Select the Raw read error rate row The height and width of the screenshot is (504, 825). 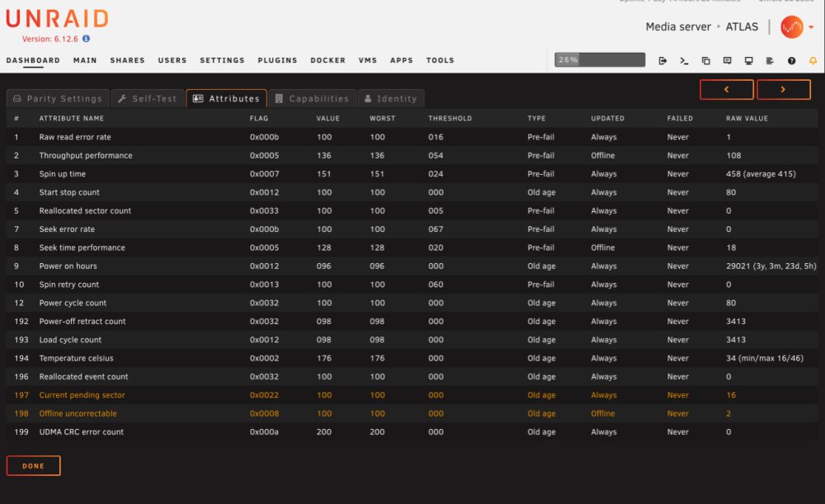412,137
